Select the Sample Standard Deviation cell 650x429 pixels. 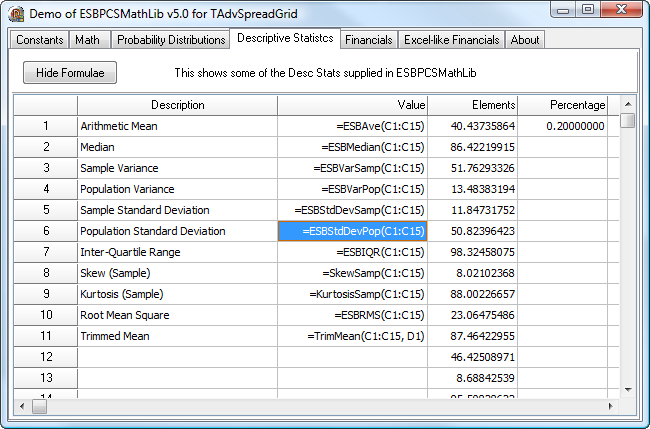[177, 210]
